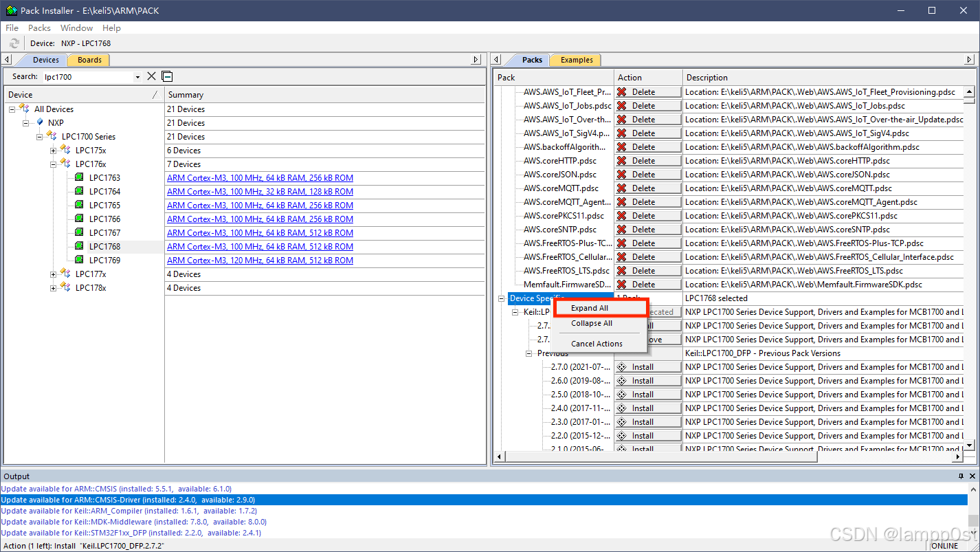Open the LPC1768 ARM Cortex-M3 summary link
This screenshot has height=552, width=980.
point(260,247)
